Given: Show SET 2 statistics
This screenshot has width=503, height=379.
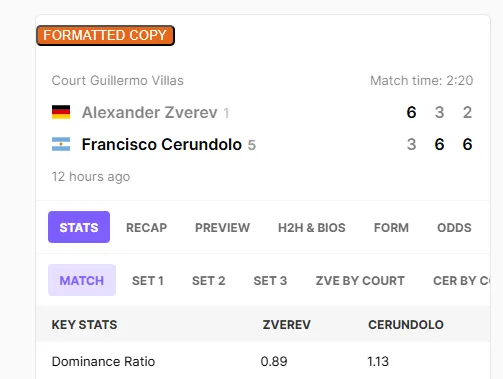Looking at the screenshot, I should 209,281.
